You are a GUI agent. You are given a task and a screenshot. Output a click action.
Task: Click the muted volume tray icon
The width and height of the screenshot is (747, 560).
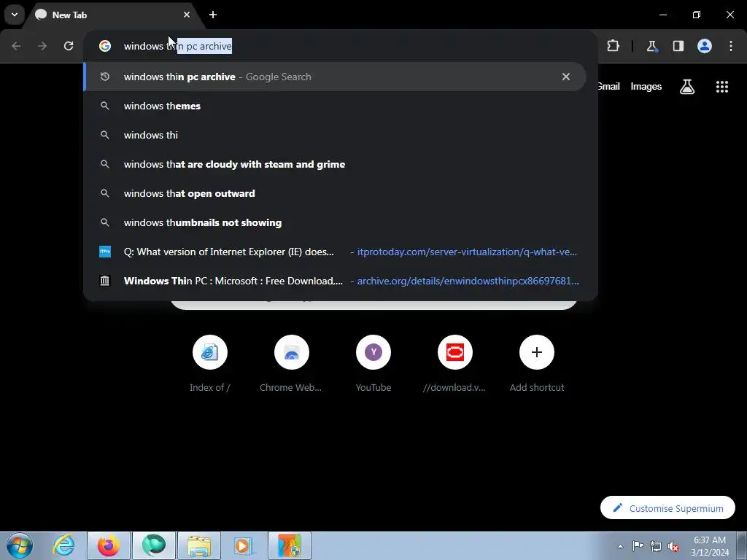tap(673, 546)
